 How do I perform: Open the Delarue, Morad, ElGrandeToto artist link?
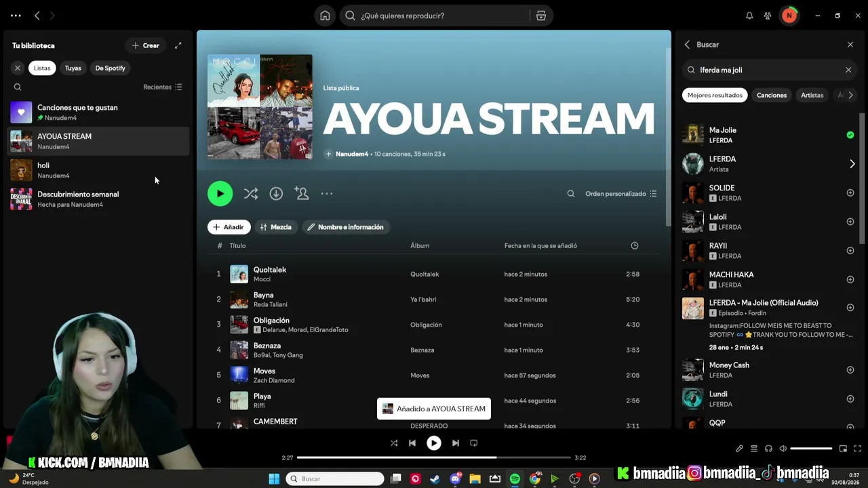(x=305, y=330)
